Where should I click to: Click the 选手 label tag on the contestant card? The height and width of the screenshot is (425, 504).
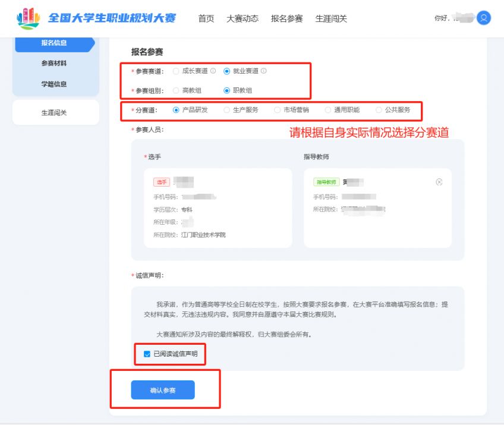(162, 182)
